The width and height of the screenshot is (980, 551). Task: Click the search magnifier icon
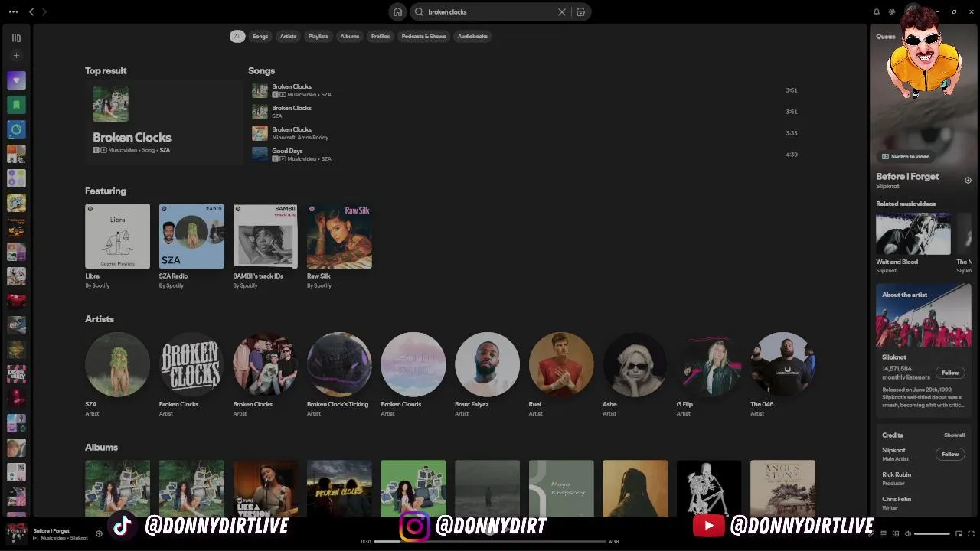point(419,11)
